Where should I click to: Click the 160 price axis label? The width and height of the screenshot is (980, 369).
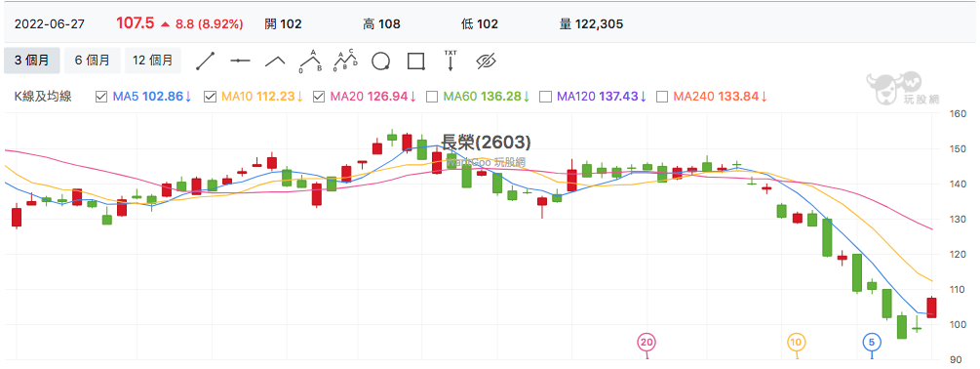click(x=959, y=114)
